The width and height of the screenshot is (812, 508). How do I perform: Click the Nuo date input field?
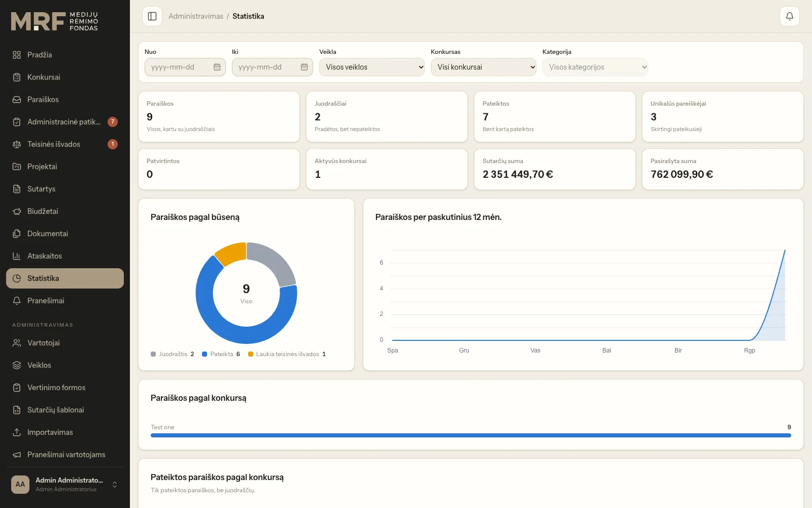(185, 67)
